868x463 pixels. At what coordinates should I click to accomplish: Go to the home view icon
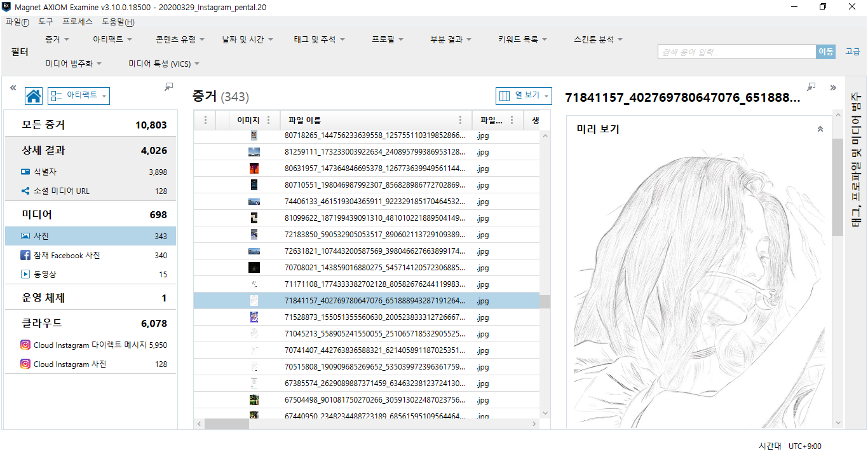point(34,96)
